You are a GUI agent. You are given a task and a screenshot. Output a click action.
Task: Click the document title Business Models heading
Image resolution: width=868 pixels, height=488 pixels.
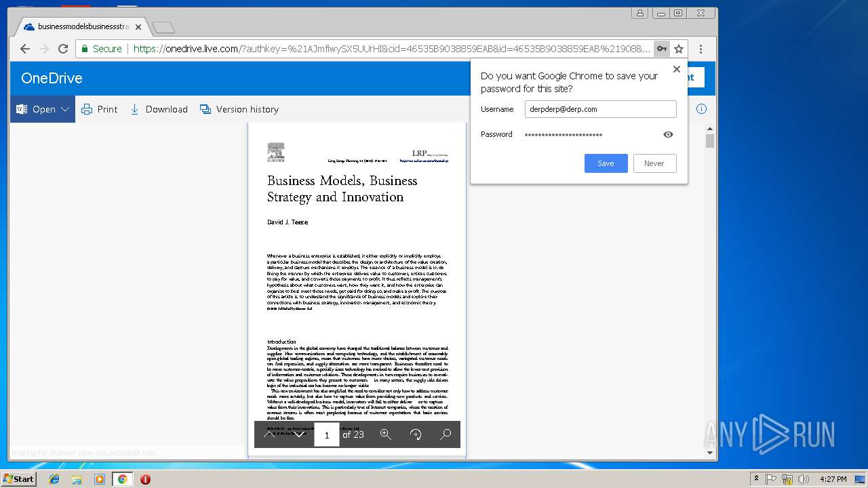[342, 188]
